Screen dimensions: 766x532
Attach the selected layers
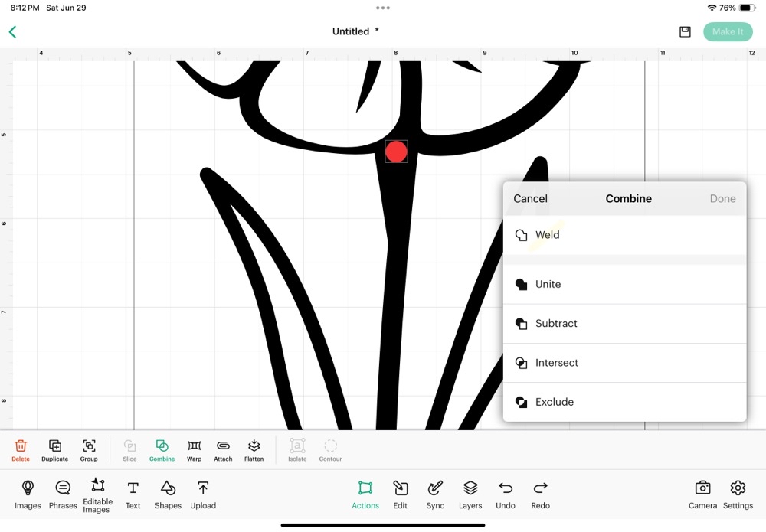pyautogui.click(x=223, y=450)
